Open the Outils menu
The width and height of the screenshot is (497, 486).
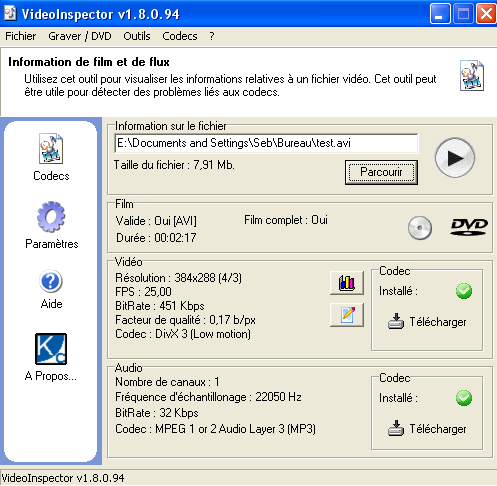pyautogui.click(x=137, y=36)
